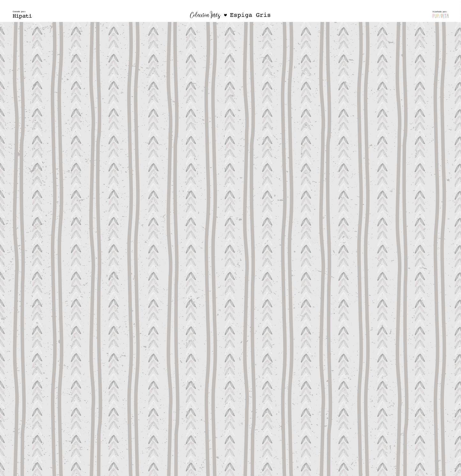Image resolution: width=461 pixels, height=476 pixels.
Task: Click the "Diseñado por:" label
Action: [x=440, y=11]
